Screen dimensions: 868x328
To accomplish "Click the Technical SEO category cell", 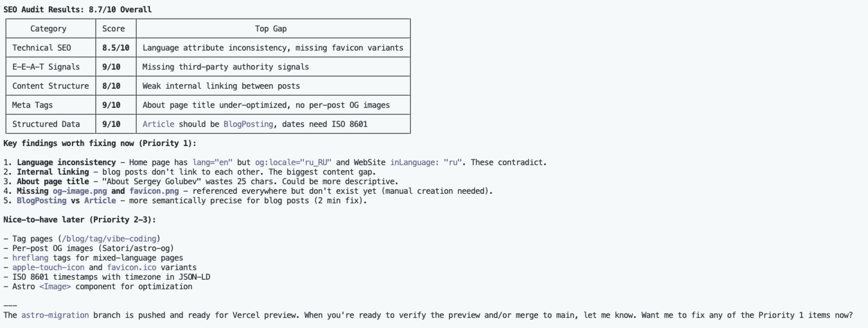I will (x=42, y=48).
